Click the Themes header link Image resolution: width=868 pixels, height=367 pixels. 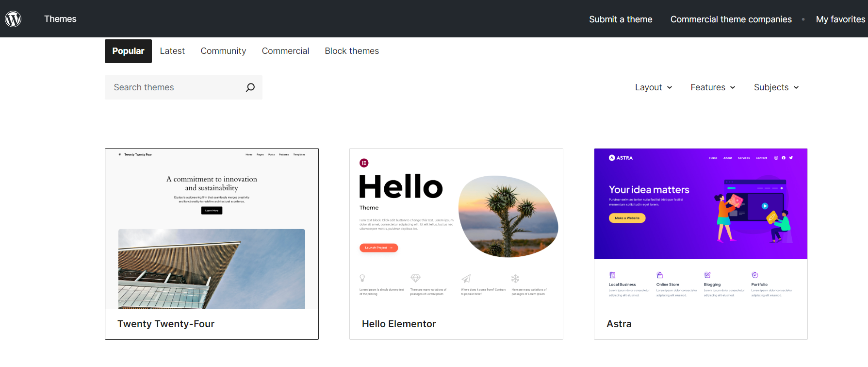[x=60, y=19]
